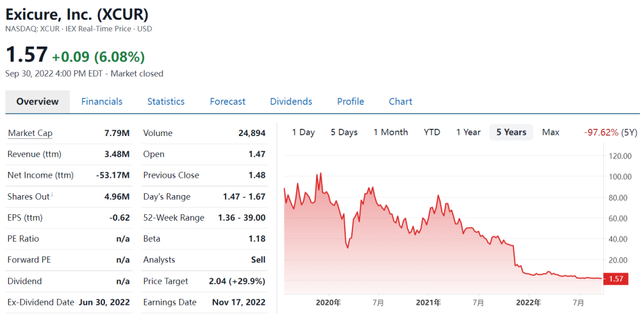Select the 5 Days chart range
This screenshot has height=315, width=644.
pyautogui.click(x=344, y=132)
